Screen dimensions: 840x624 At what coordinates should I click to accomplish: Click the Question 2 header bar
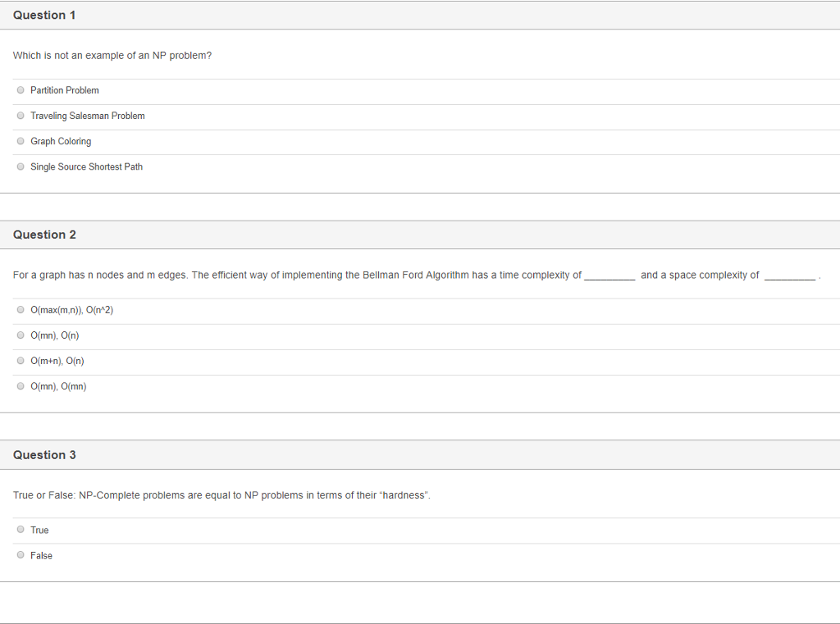click(x=44, y=235)
